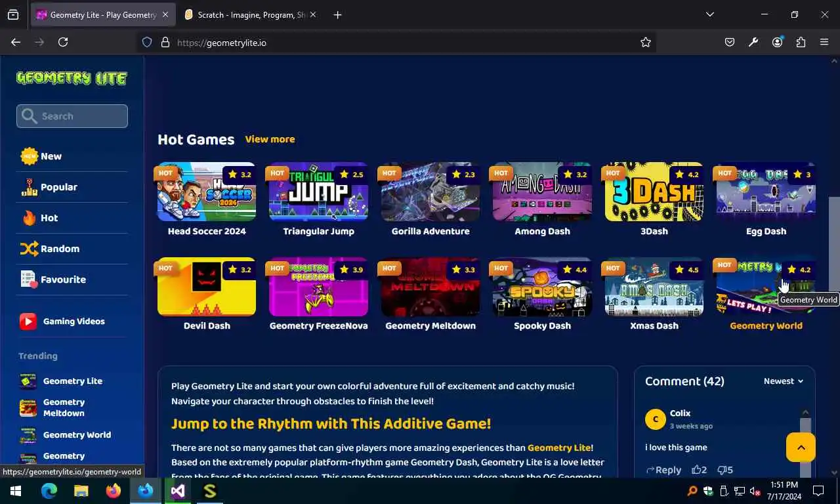The image size is (840, 504).
Task: Click the Save to Pocket icon
Action: 730,42
